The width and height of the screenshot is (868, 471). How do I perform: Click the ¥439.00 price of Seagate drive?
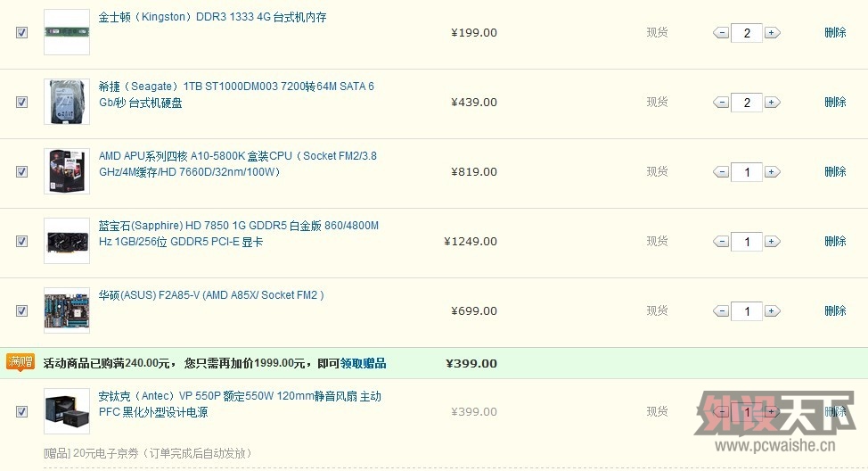(x=474, y=102)
